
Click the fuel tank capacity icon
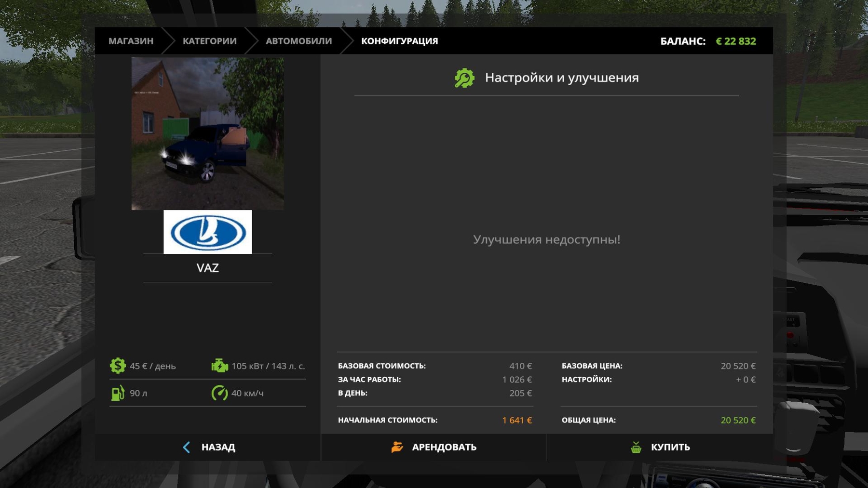118,393
